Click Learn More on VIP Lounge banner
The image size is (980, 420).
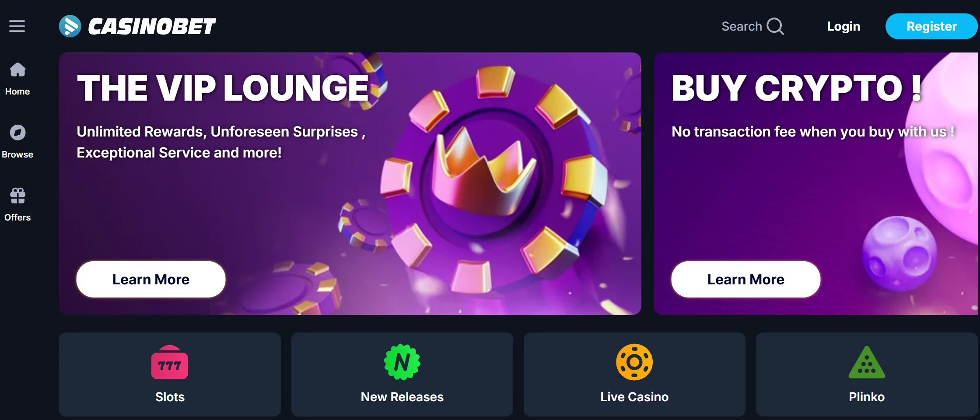[151, 279]
